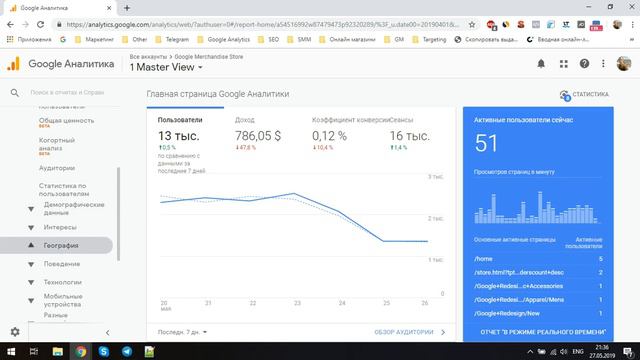Image resolution: width=640 pixels, height=360 pixels.
Task: Select the Пользователи metric tab
Action: 185,139
